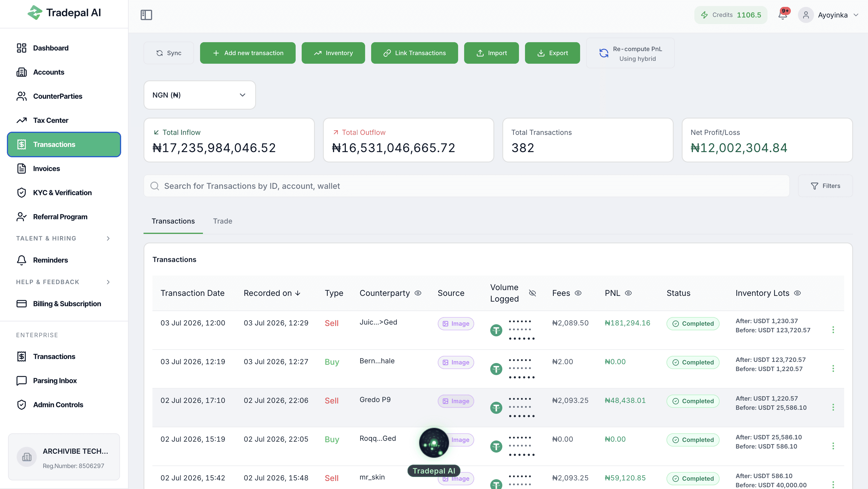This screenshot has height=489, width=868.
Task: Click counterparty mr_skin
Action: click(372, 477)
